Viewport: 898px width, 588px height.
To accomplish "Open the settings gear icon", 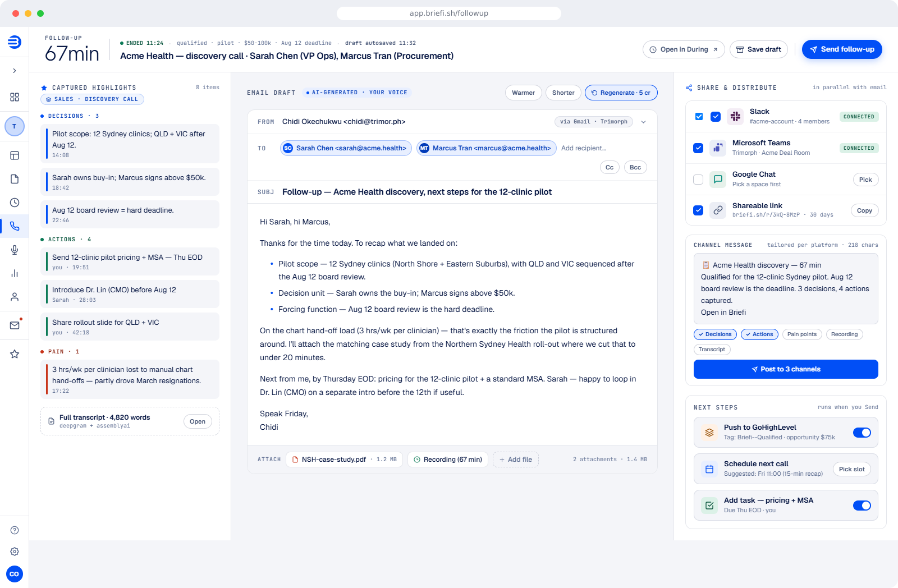I will pyautogui.click(x=15, y=552).
